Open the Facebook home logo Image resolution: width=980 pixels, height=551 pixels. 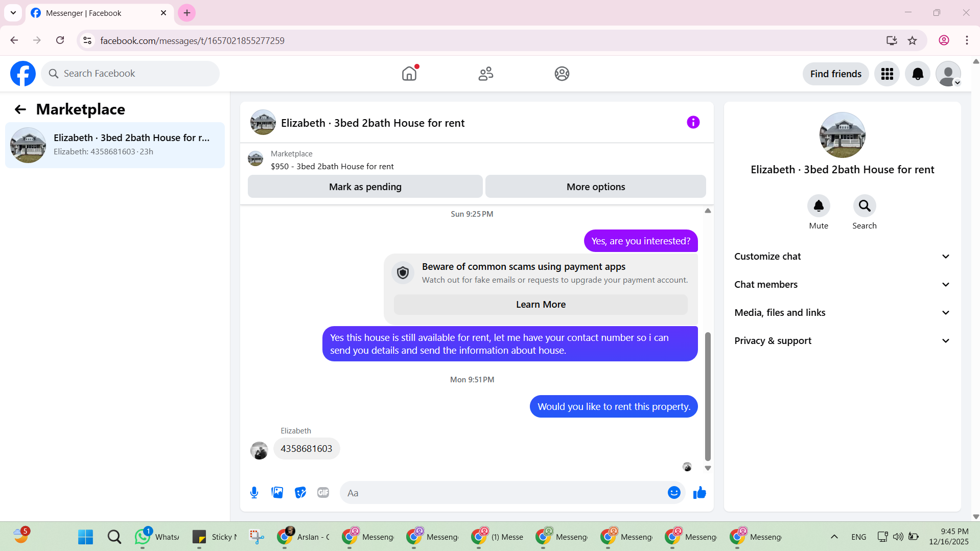(x=23, y=74)
